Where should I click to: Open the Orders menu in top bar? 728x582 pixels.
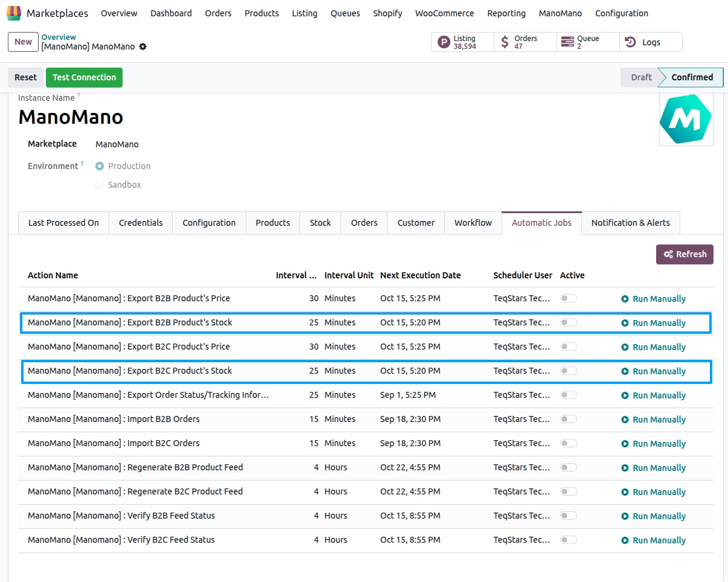[x=218, y=13]
